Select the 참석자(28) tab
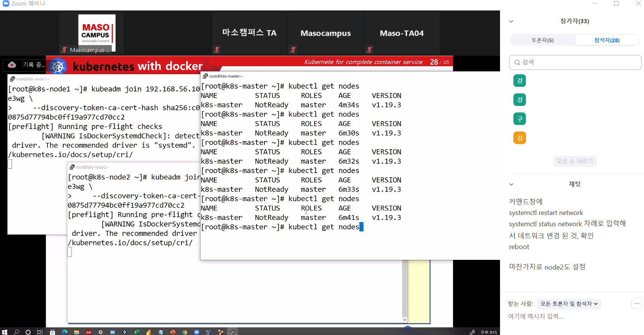 [x=607, y=40]
